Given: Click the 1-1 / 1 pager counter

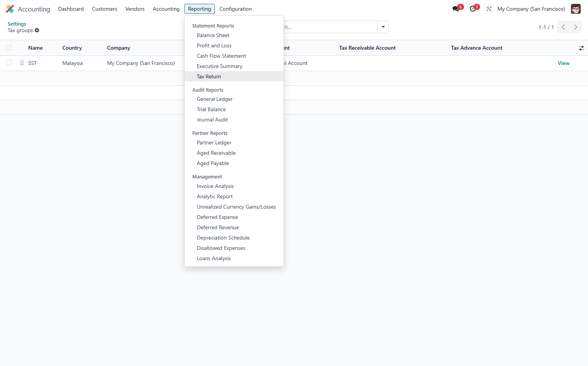Looking at the screenshot, I should (546, 27).
